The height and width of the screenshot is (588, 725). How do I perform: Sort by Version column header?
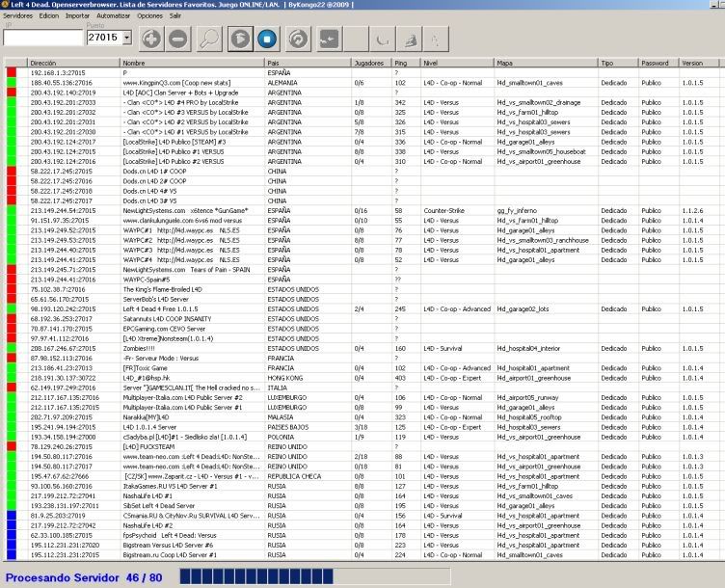pos(699,63)
